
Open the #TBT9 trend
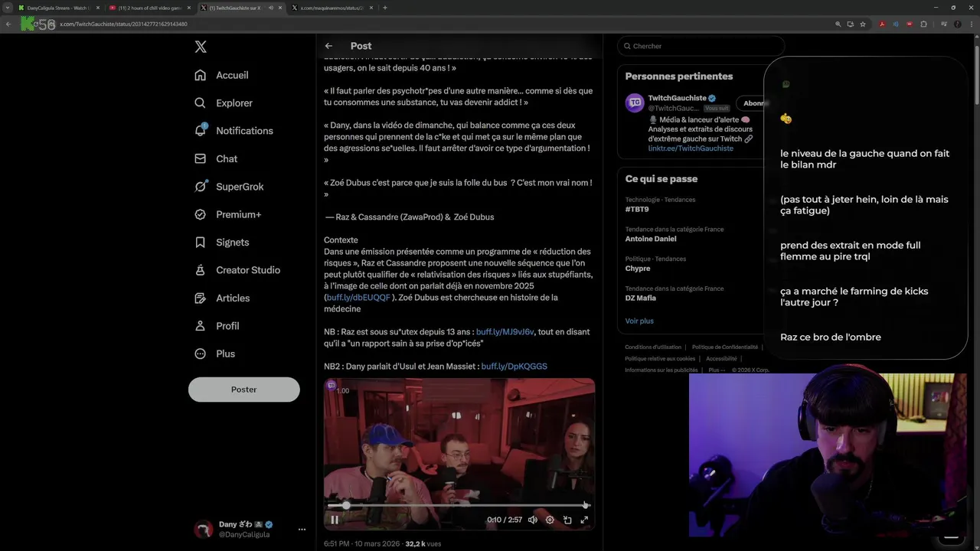tap(638, 209)
